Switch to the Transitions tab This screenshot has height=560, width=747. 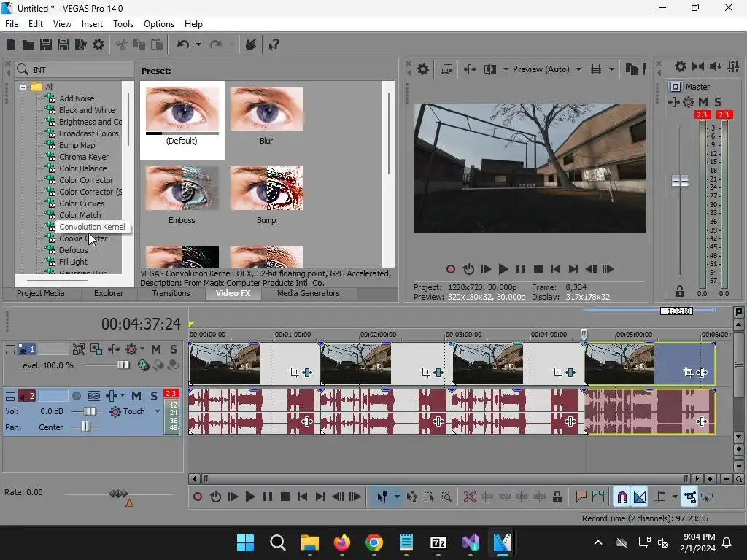pyautogui.click(x=171, y=293)
